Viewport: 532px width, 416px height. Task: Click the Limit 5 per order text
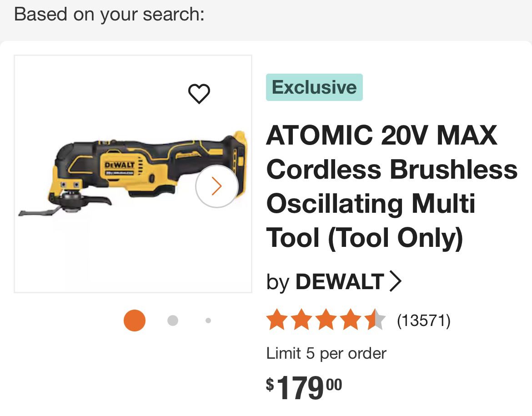tap(326, 354)
